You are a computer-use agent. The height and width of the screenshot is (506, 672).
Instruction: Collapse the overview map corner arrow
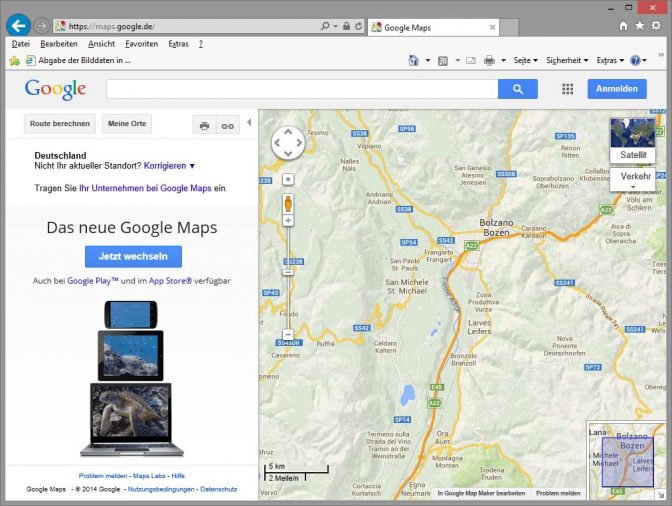[660, 494]
